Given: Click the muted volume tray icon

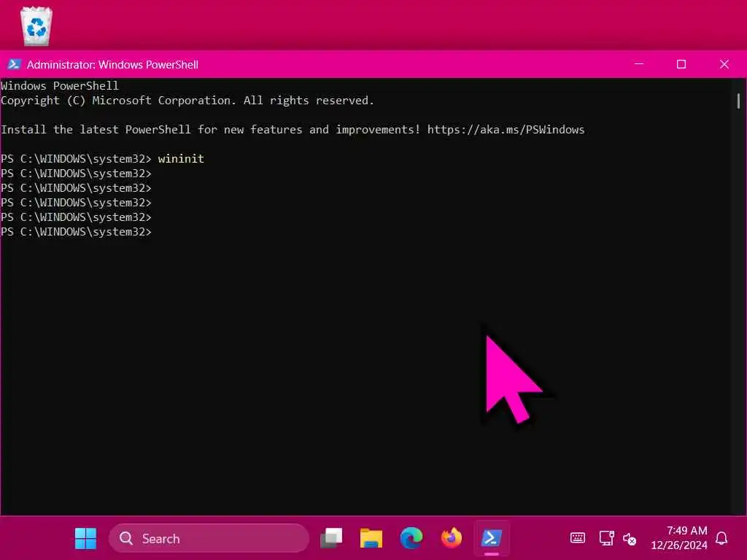Looking at the screenshot, I should tap(630, 539).
